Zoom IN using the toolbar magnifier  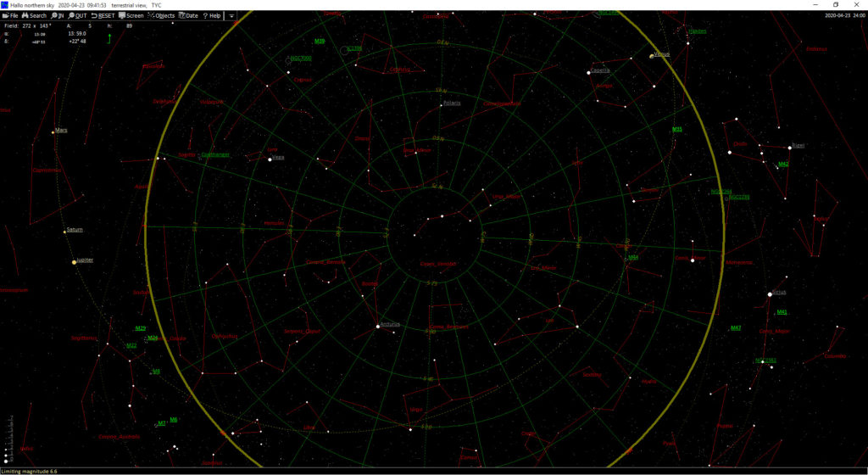click(58, 15)
